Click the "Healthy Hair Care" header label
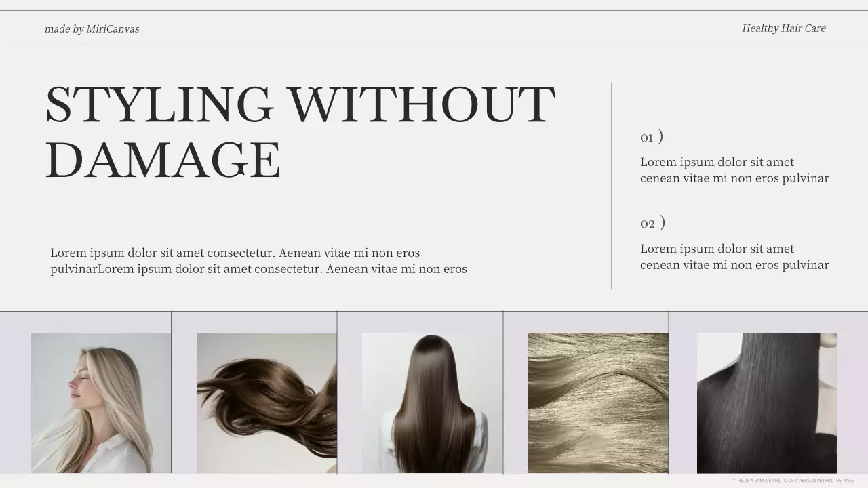 pos(783,28)
